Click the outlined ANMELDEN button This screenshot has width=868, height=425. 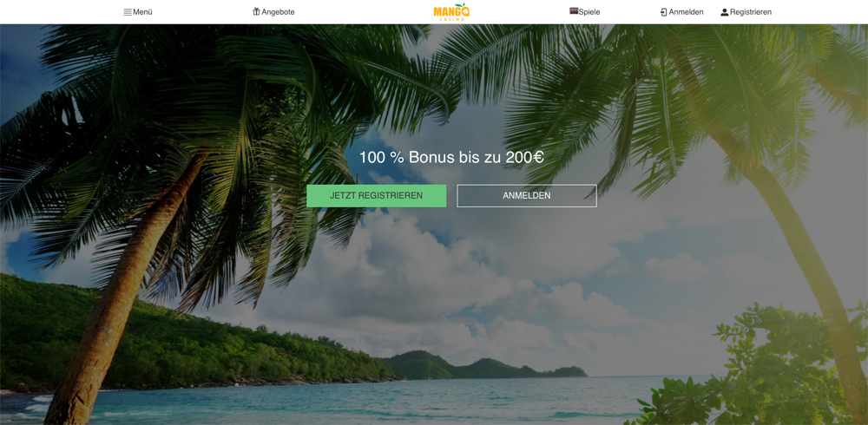[527, 196]
